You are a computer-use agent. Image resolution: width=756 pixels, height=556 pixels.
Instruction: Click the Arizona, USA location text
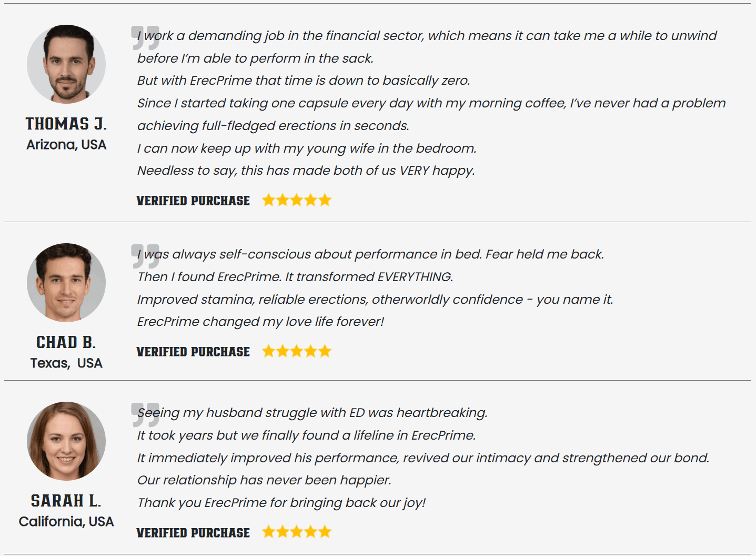point(66,145)
